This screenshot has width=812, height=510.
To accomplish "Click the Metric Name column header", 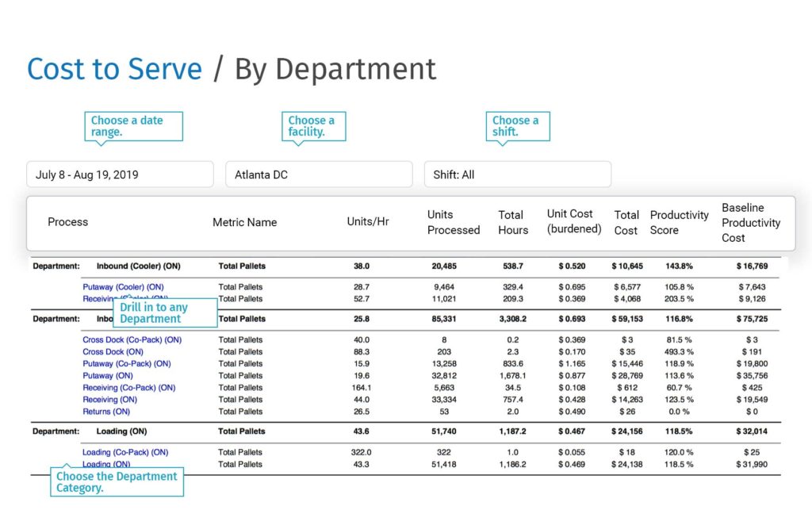I will (x=244, y=222).
